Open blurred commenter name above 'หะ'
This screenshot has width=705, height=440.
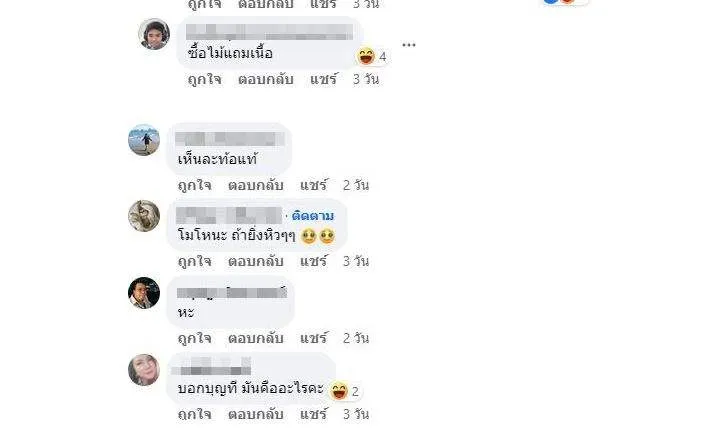(x=232, y=293)
